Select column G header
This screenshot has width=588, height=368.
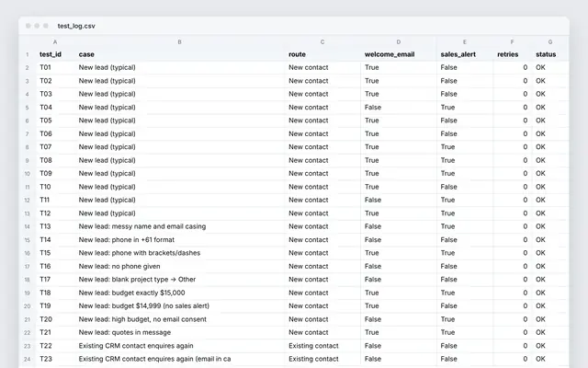pyautogui.click(x=550, y=42)
